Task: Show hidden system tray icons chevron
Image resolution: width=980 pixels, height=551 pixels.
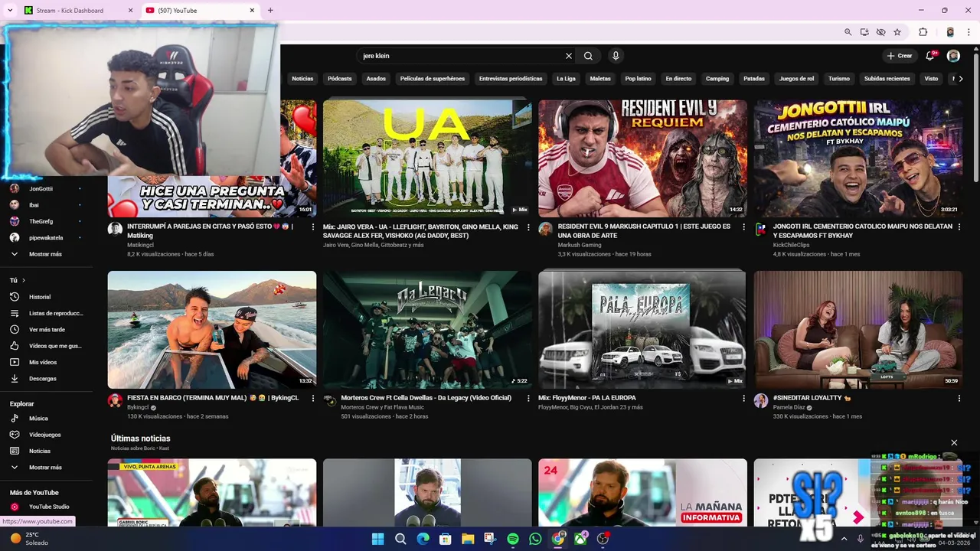Action: pos(844,539)
